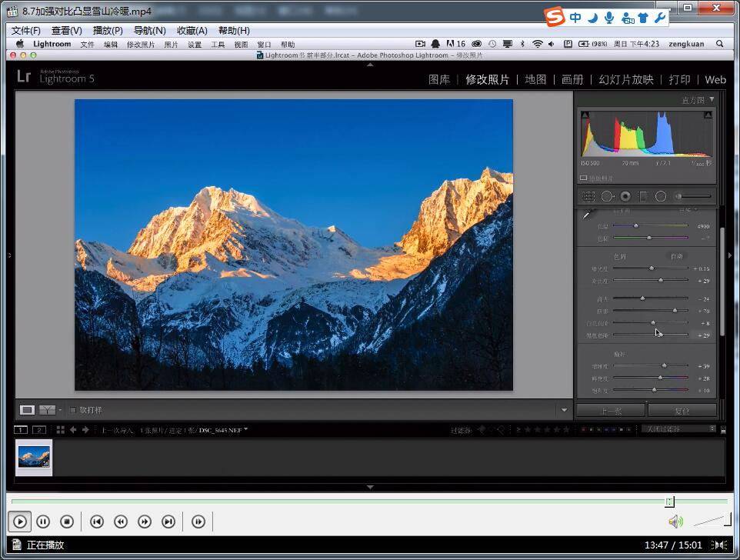740x560 pixels.
Task: Open second window display button 2
Action: [39, 430]
